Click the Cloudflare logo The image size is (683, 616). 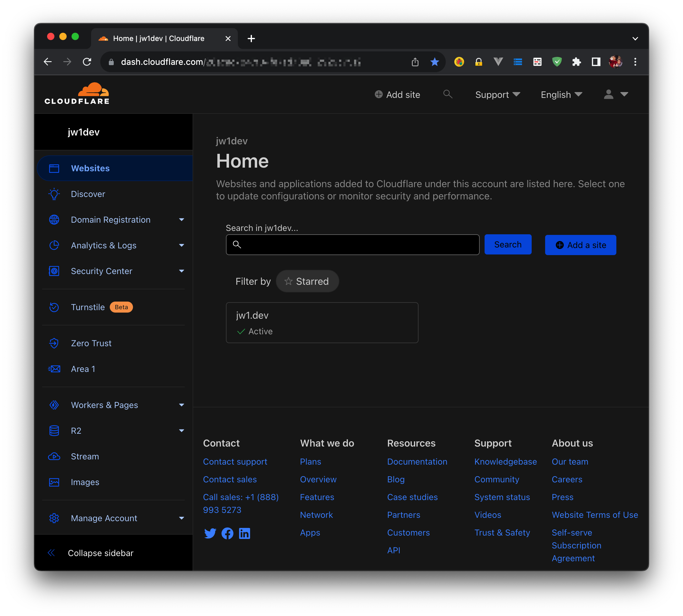click(77, 94)
